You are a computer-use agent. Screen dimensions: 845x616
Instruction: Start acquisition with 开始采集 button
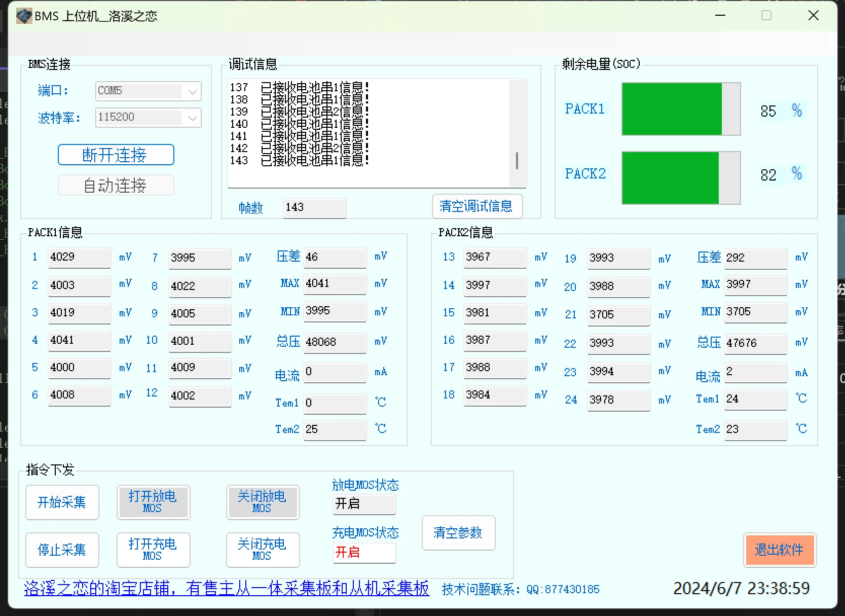tap(62, 502)
